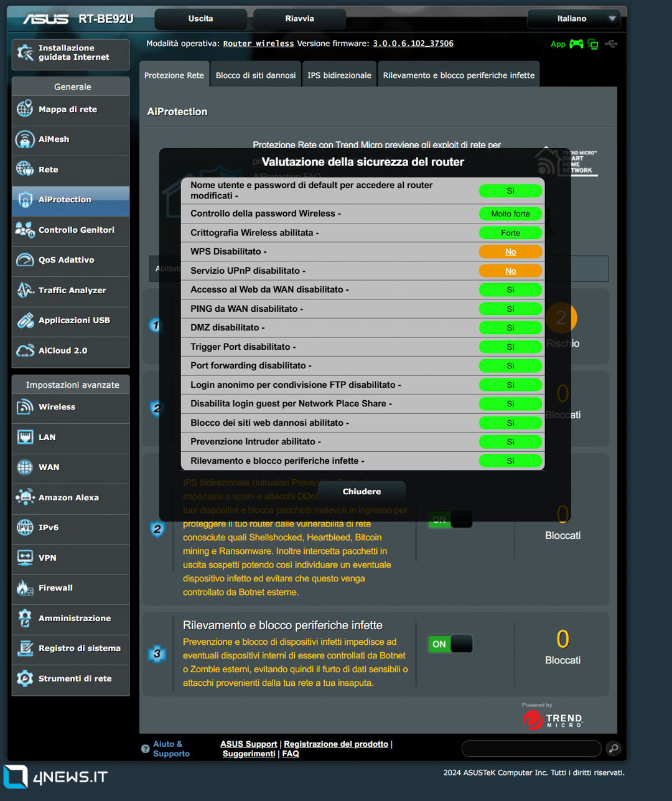The width and height of the screenshot is (672, 801).
Task: Click the QoS Adattivo gauge icon
Action: point(25,260)
